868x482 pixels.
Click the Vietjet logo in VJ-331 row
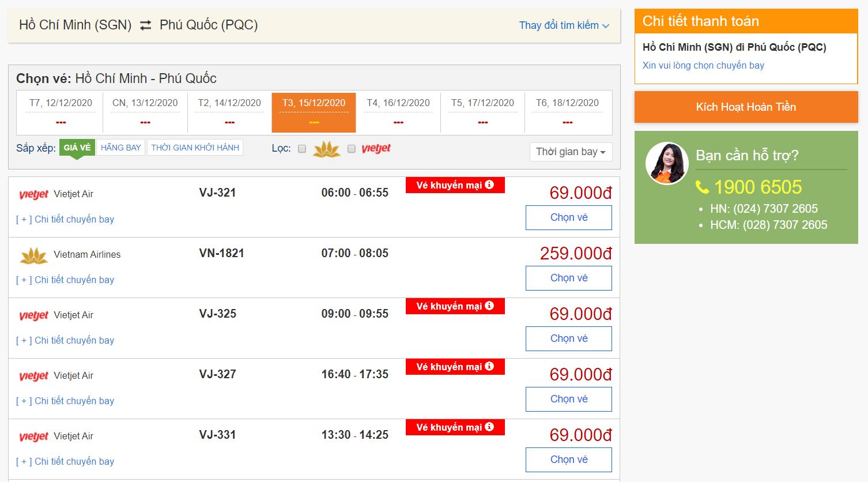click(x=33, y=436)
